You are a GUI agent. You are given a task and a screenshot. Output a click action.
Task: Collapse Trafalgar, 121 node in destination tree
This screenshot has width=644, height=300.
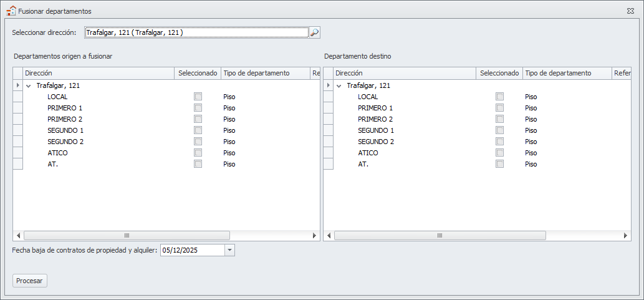point(339,86)
